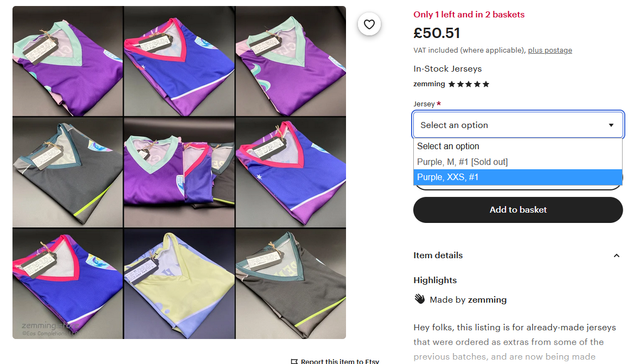
Task: Click the top-left purple jersey with mint collar
Action: pyautogui.click(x=68, y=61)
